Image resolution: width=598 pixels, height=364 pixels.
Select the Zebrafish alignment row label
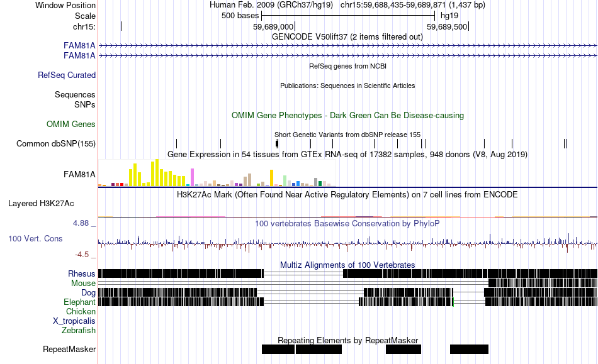coord(79,330)
